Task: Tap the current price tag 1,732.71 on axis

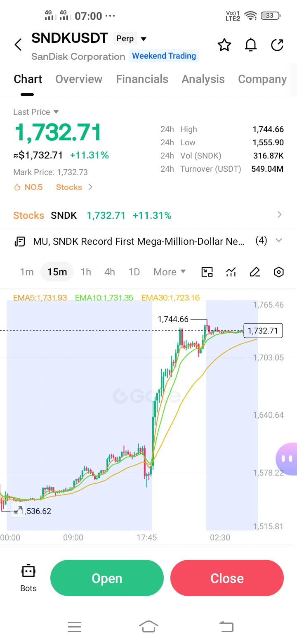Action: 263,331
